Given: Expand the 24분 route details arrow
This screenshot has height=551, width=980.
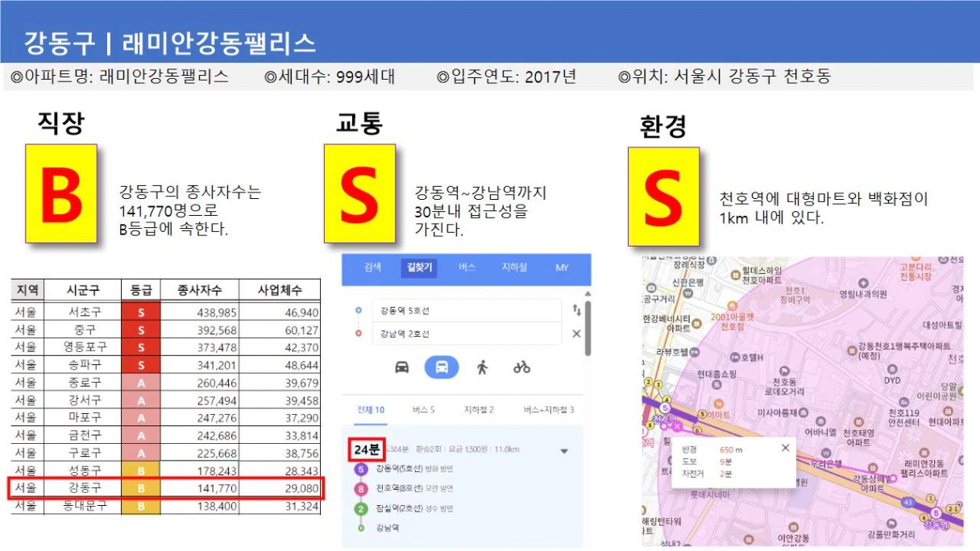Looking at the screenshot, I should pyautogui.click(x=564, y=451).
